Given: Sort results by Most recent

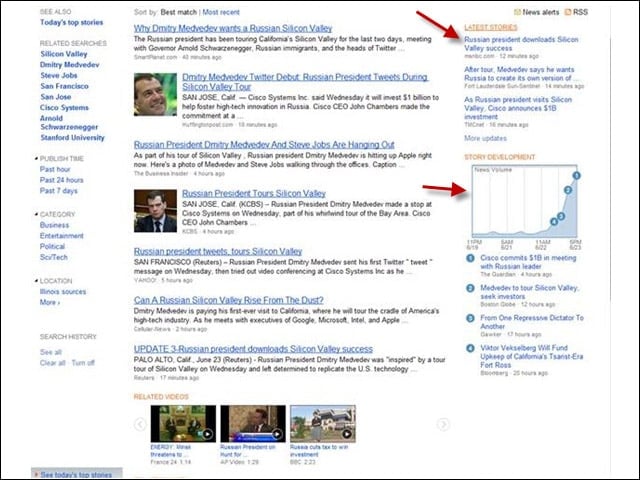Looking at the screenshot, I should coord(221,12).
